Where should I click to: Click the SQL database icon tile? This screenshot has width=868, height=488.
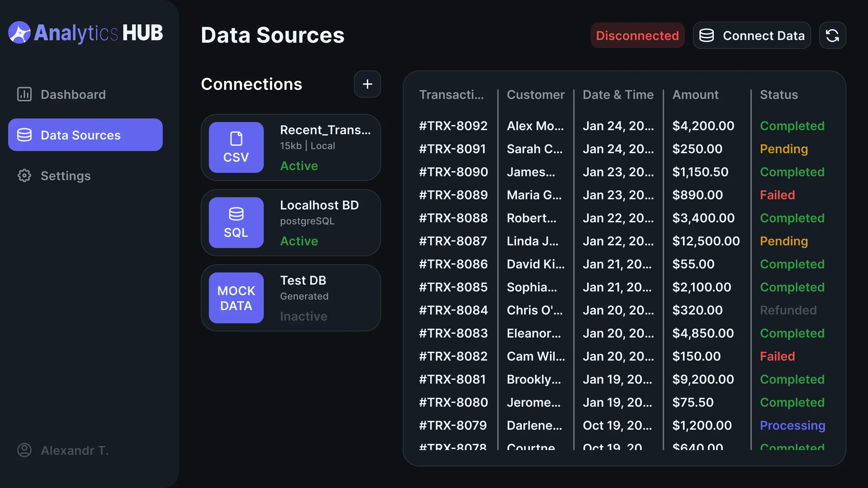236,223
